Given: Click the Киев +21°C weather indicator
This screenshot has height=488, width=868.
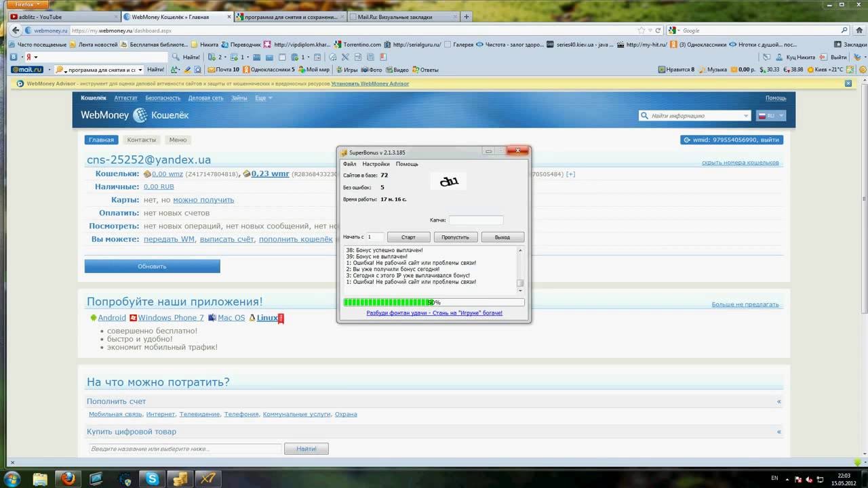Looking at the screenshot, I should pos(825,70).
